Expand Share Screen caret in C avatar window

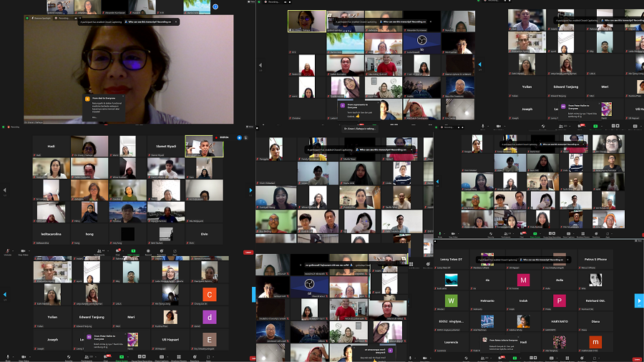click(x=128, y=357)
